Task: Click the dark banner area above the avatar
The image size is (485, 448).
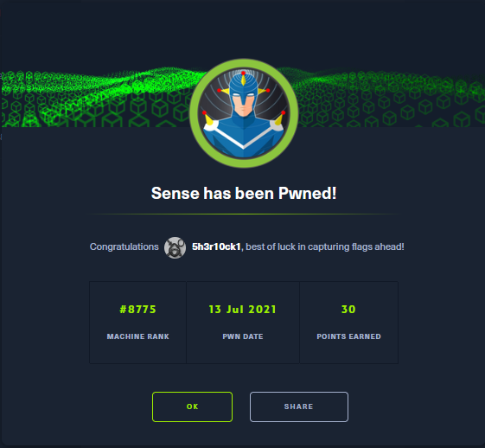Action: pos(244,29)
